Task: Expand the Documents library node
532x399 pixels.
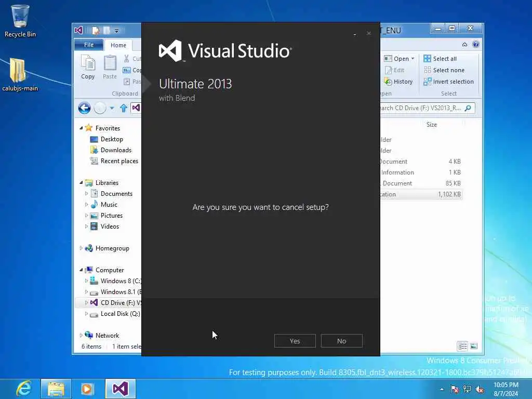Action: [x=86, y=194]
